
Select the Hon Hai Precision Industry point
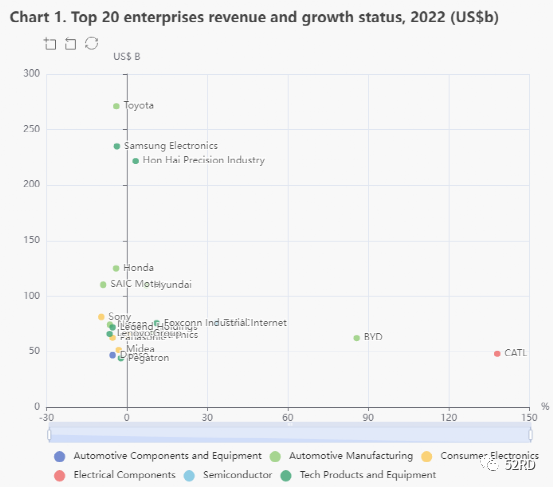[x=135, y=161]
